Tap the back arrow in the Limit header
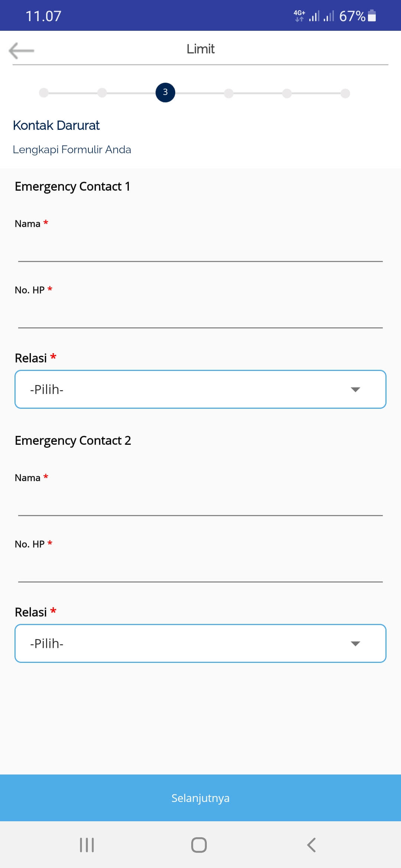The width and height of the screenshot is (401, 868). (x=22, y=50)
